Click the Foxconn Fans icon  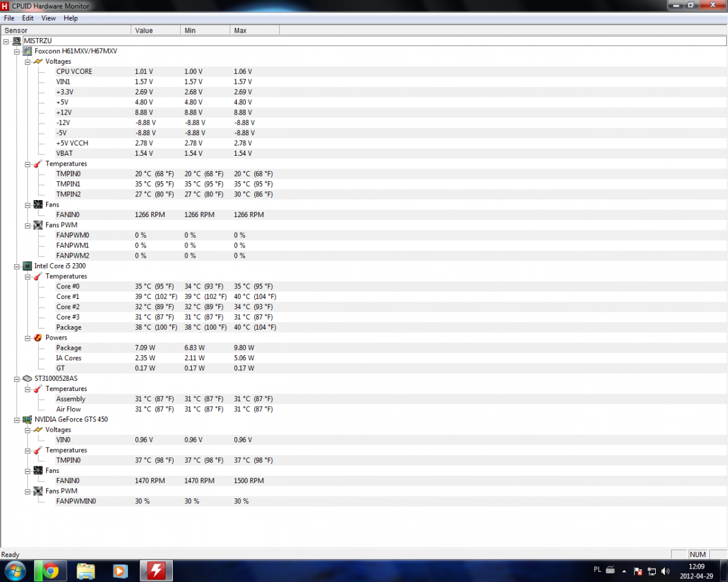[x=38, y=204]
